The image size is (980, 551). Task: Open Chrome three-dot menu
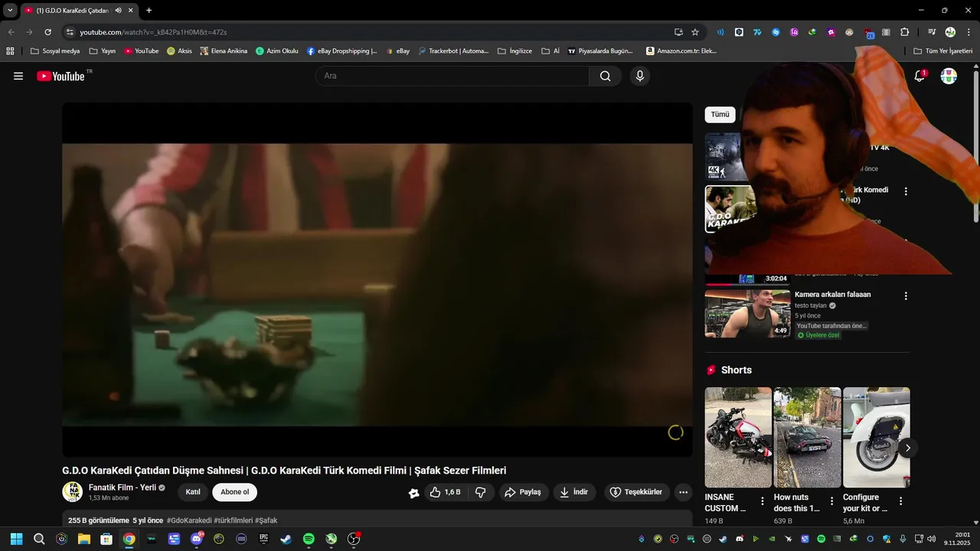(x=968, y=32)
